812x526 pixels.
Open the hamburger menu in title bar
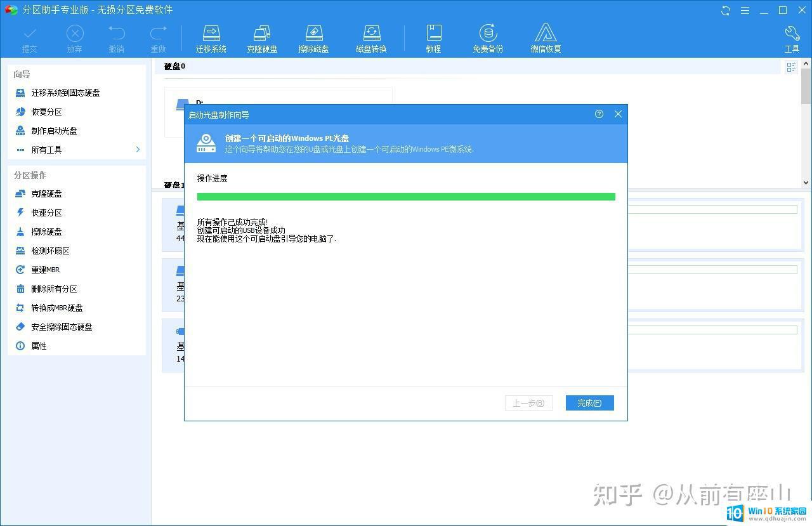(745, 10)
